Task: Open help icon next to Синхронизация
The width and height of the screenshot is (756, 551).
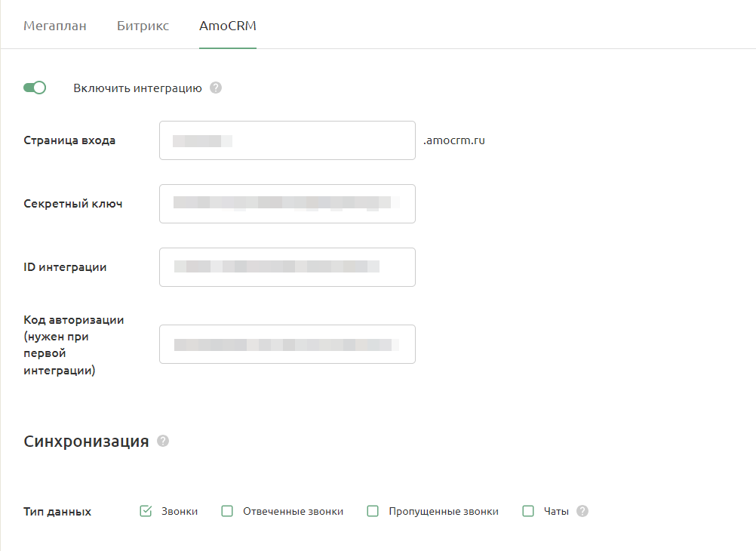Action: tap(163, 441)
